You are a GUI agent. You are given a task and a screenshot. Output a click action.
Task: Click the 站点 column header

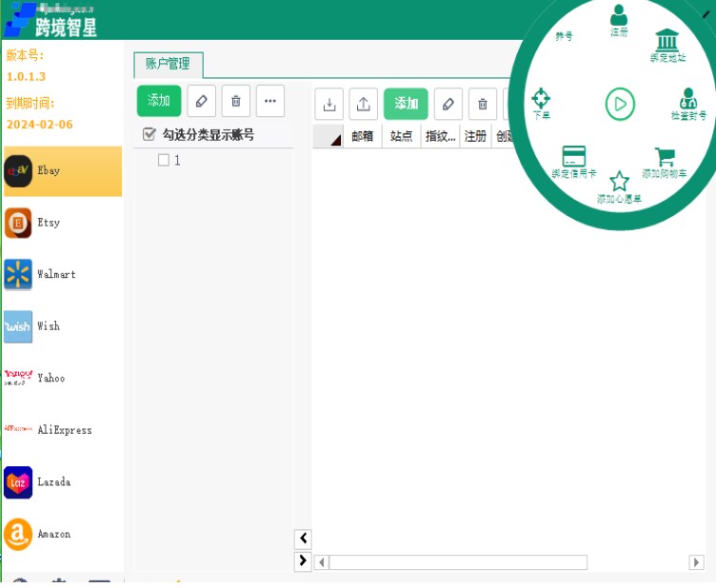point(402,136)
